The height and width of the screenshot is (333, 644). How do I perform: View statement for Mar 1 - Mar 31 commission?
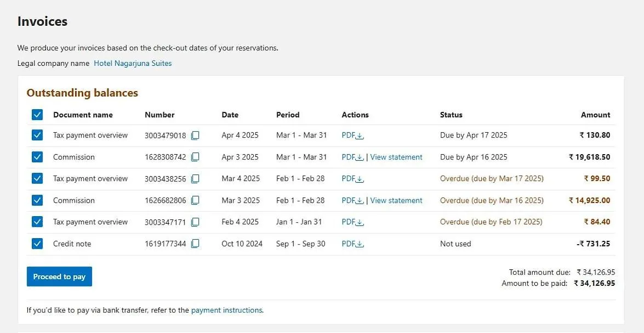(x=396, y=157)
